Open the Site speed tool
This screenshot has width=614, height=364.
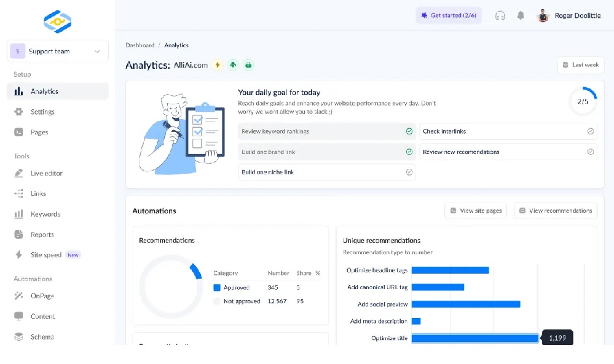click(46, 255)
